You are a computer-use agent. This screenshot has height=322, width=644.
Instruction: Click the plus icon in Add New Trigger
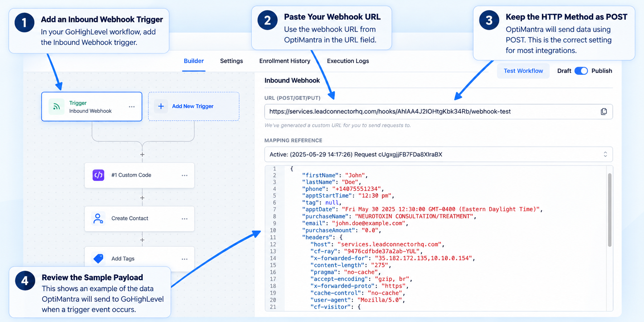click(x=161, y=106)
